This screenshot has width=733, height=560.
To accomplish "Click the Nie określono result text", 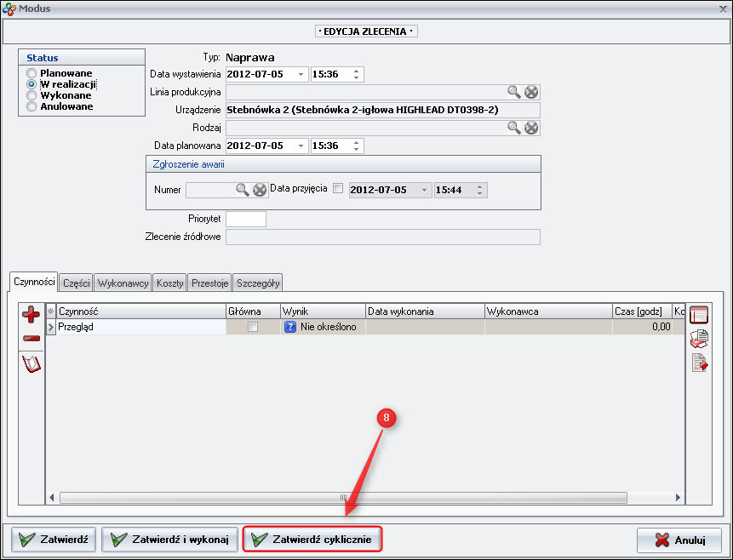I will tap(328, 327).
